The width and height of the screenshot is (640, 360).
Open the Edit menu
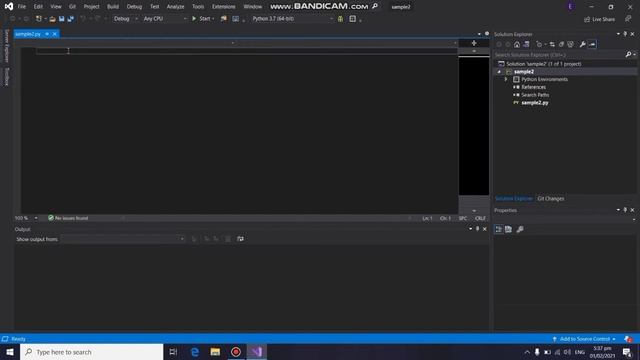[38, 7]
